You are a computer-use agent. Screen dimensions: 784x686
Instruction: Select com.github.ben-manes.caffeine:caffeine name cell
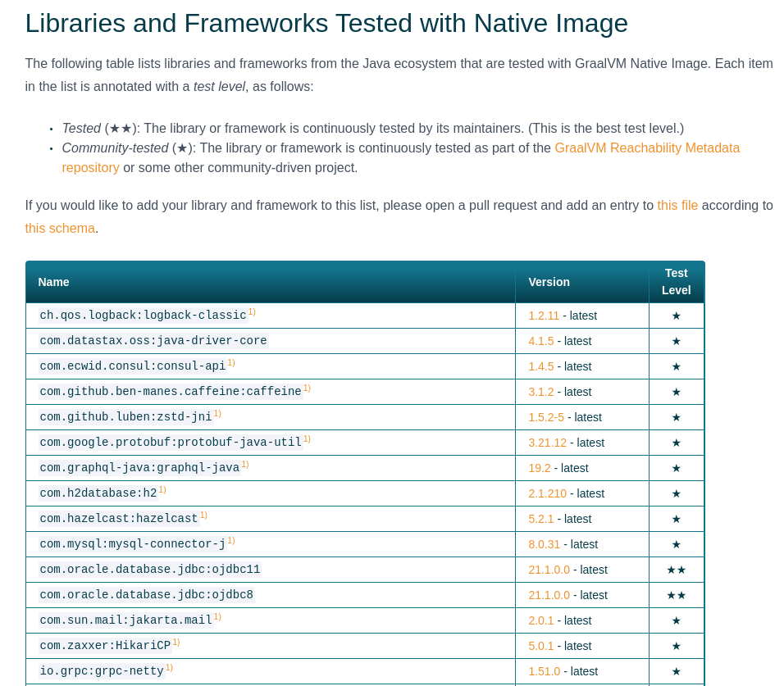[271, 393]
